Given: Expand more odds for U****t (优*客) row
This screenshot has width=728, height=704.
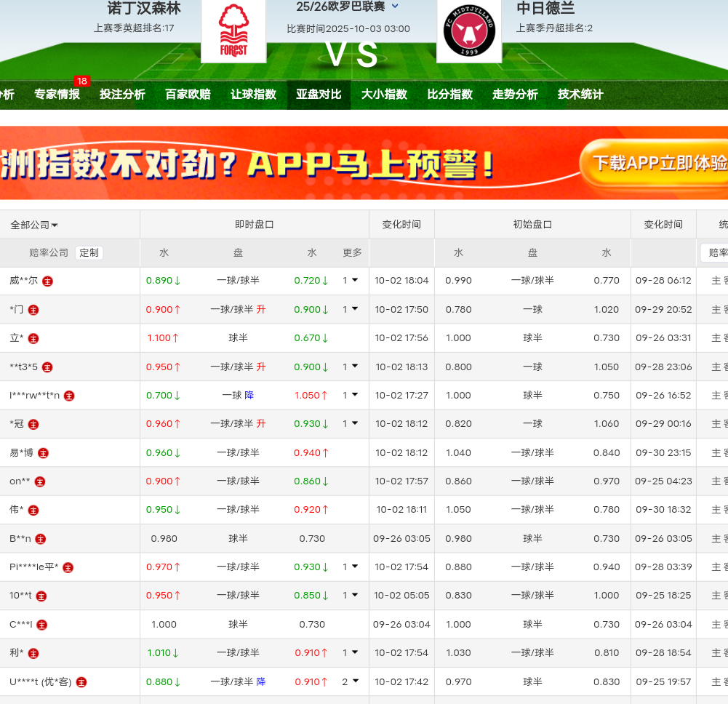Looking at the screenshot, I should point(351,681).
